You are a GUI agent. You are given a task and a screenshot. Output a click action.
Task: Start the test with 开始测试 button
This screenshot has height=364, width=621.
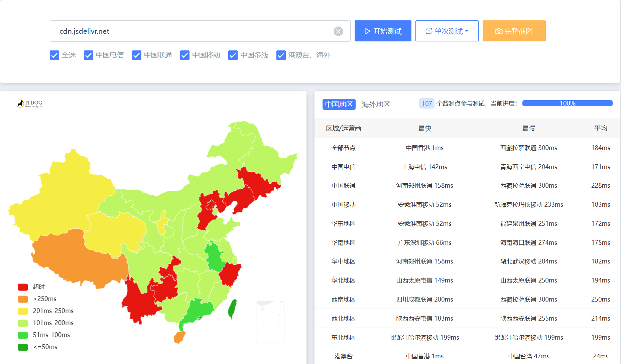coord(383,31)
